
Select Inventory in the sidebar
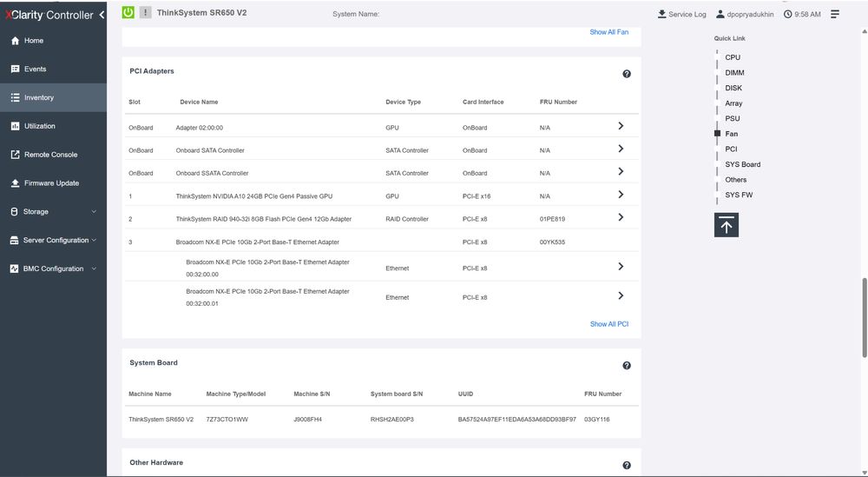coord(53,97)
